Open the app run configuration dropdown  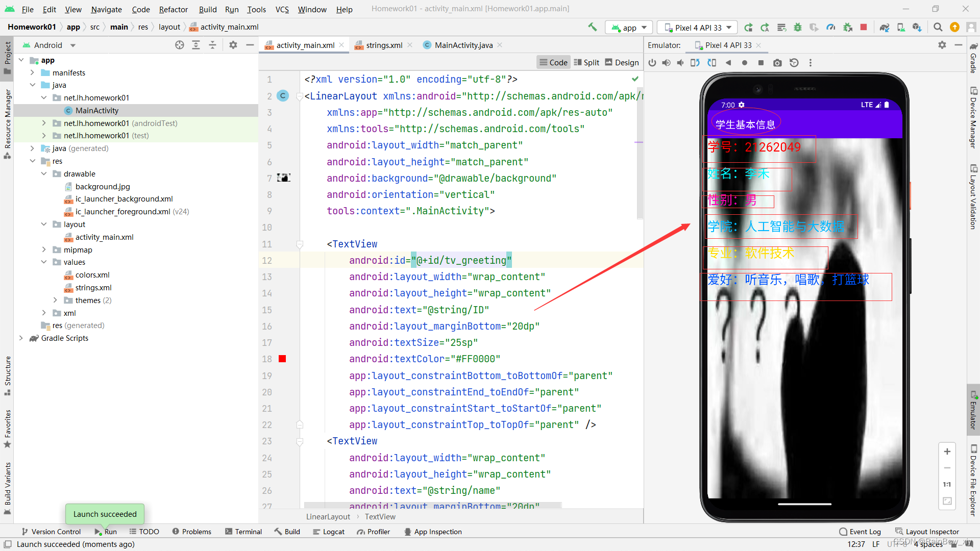point(628,27)
